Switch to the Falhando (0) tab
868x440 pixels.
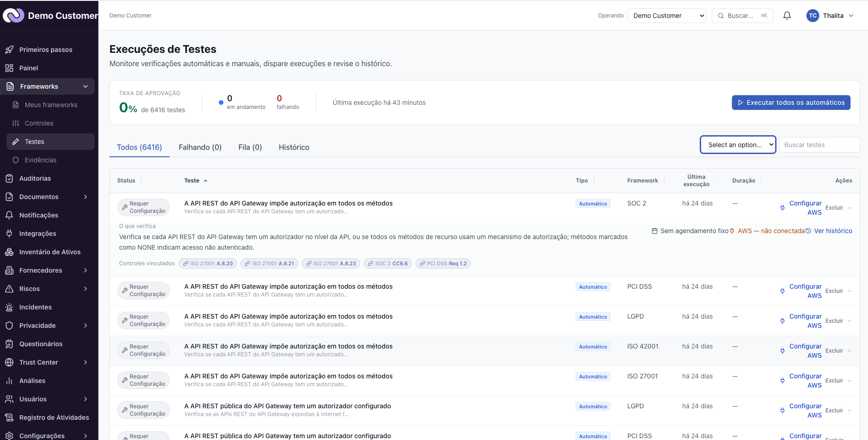pyautogui.click(x=200, y=147)
